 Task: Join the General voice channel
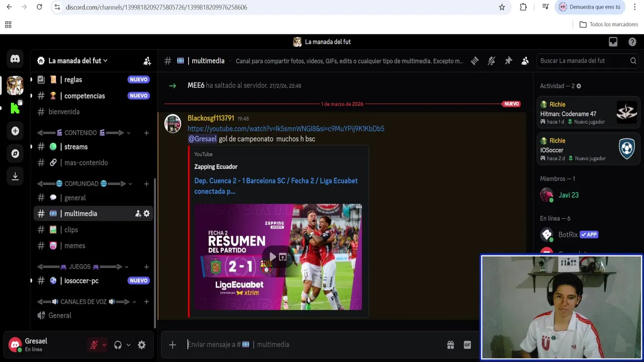(x=94, y=315)
